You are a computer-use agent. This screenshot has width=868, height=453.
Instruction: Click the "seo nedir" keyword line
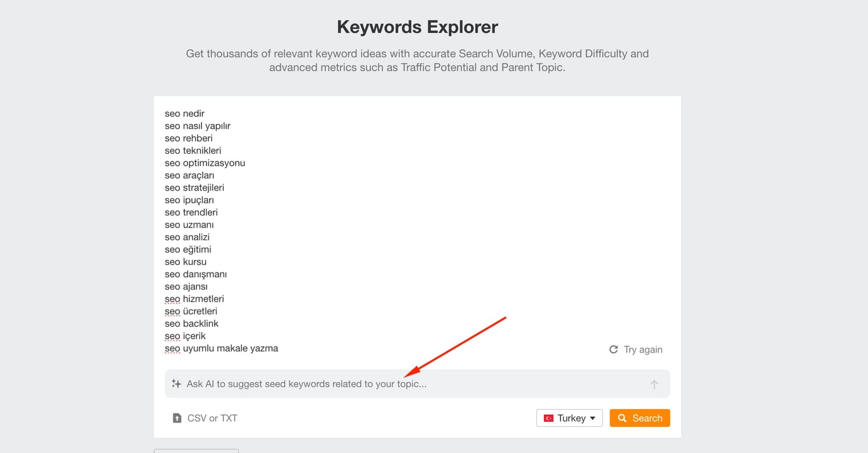click(x=185, y=114)
